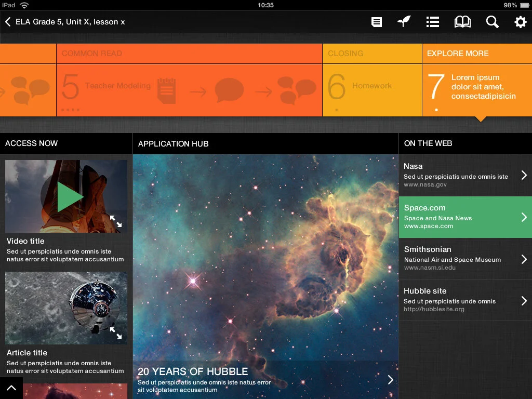Tap the Article title text

(27, 353)
